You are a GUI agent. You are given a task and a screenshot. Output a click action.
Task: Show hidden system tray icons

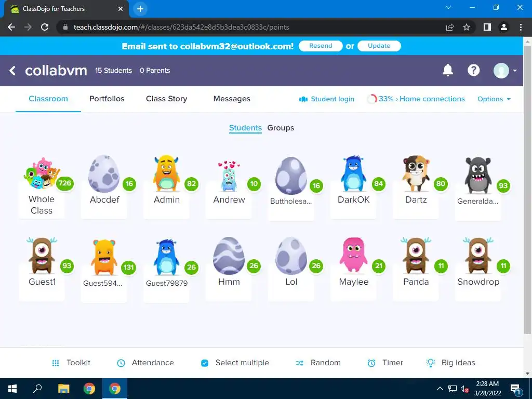pyautogui.click(x=440, y=389)
